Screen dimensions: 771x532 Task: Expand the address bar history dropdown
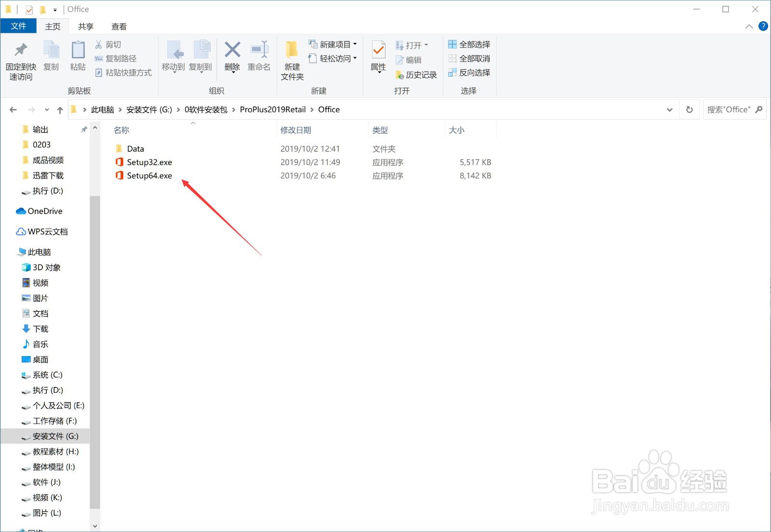[x=669, y=110]
